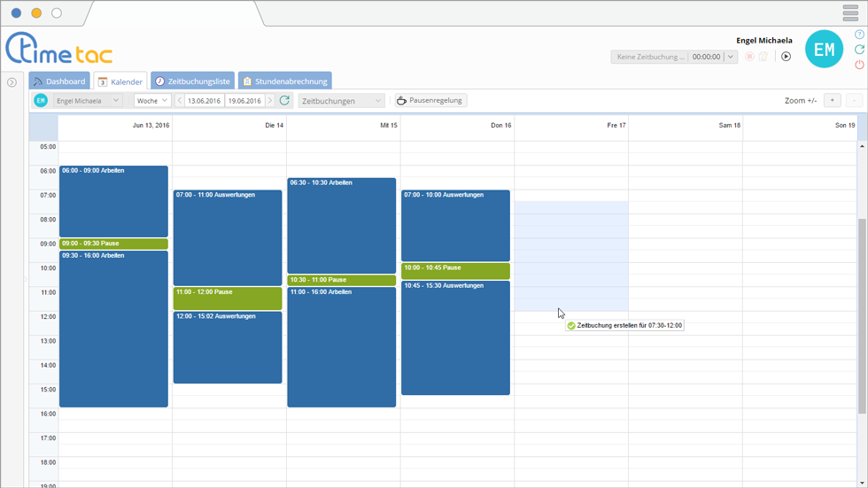The height and width of the screenshot is (488, 868).
Task: Open the browser hamburger menu
Action: (x=850, y=13)
